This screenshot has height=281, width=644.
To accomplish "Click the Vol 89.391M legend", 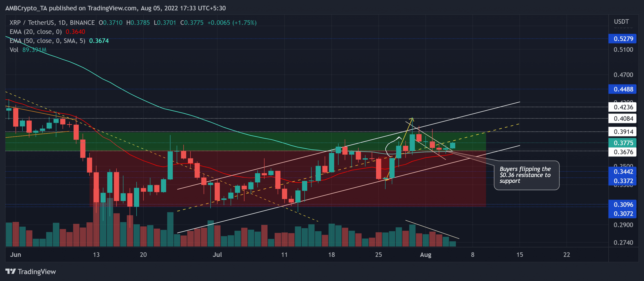I will [x=28, y=50].
